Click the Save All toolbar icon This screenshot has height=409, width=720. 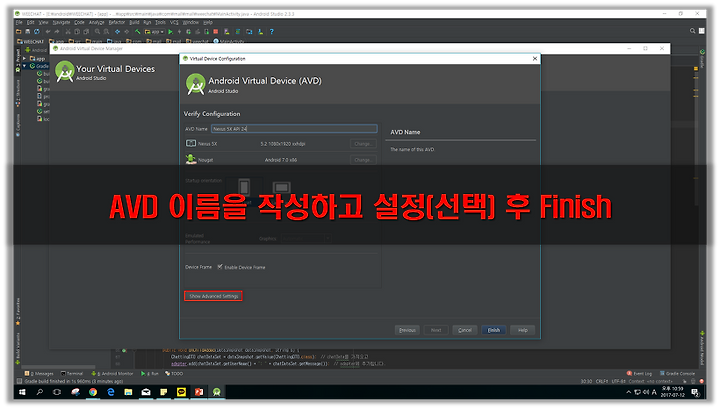(x=28, y=32)
